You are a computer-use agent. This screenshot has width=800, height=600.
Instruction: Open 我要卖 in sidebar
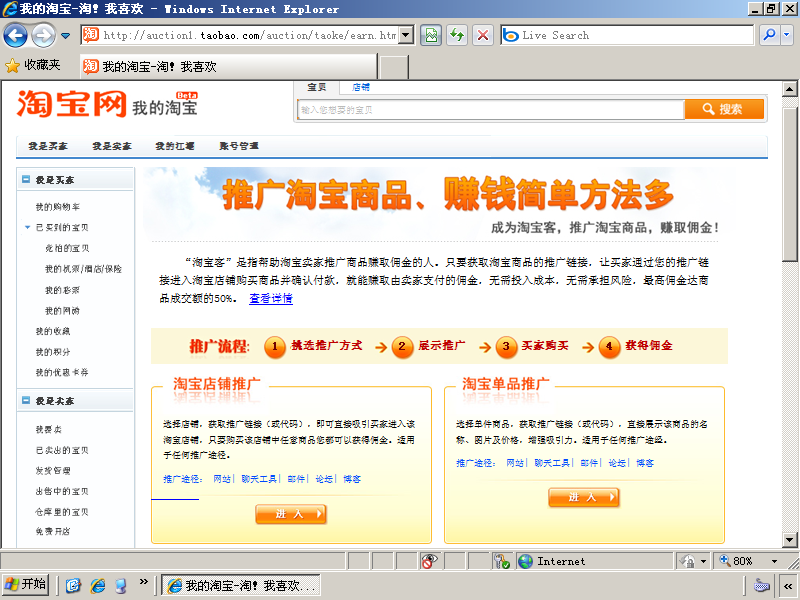click(49, 430)
